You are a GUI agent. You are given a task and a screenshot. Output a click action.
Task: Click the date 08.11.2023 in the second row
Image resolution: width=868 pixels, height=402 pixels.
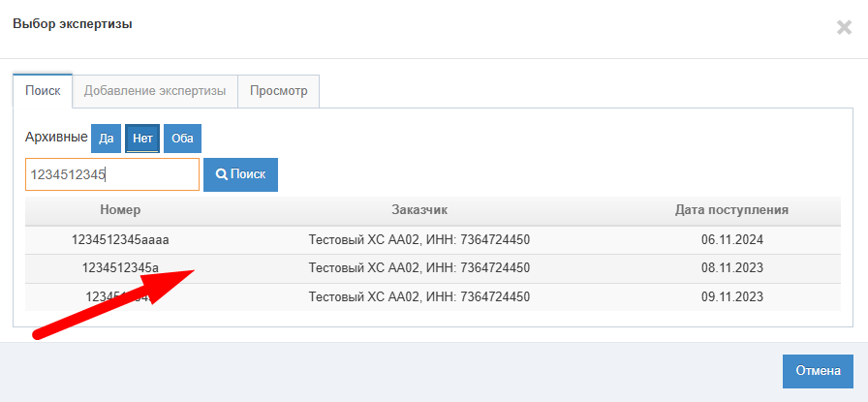coord(731,268)
